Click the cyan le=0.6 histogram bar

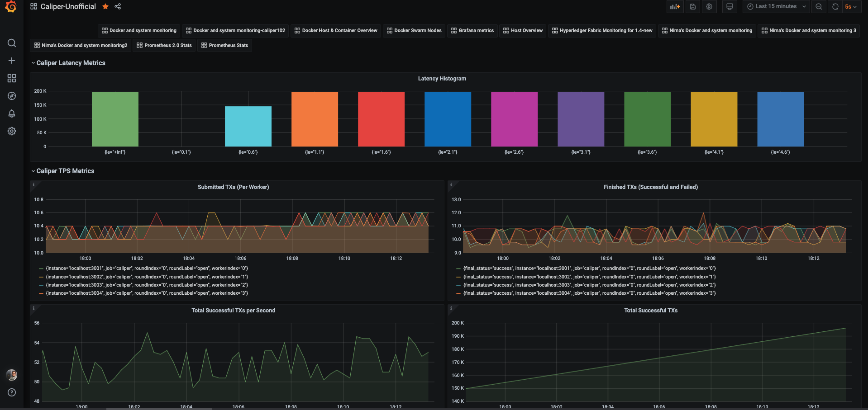tap(248, 127)
